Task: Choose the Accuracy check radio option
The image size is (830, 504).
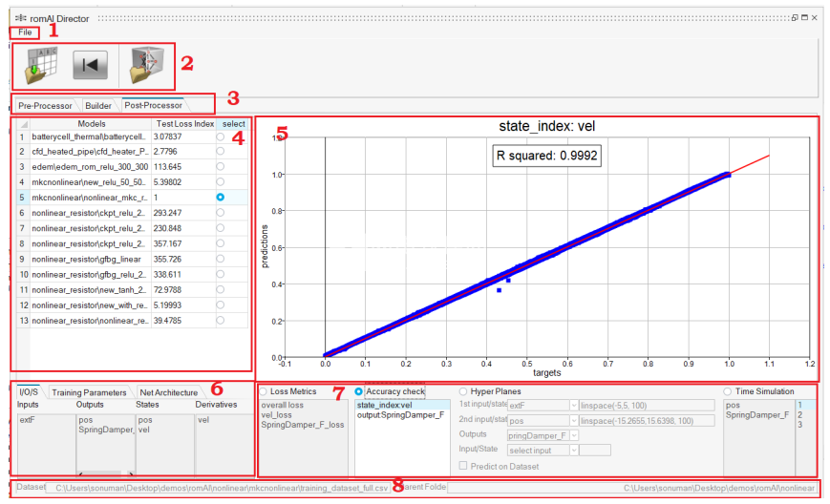Action: (x=359, y=391)
